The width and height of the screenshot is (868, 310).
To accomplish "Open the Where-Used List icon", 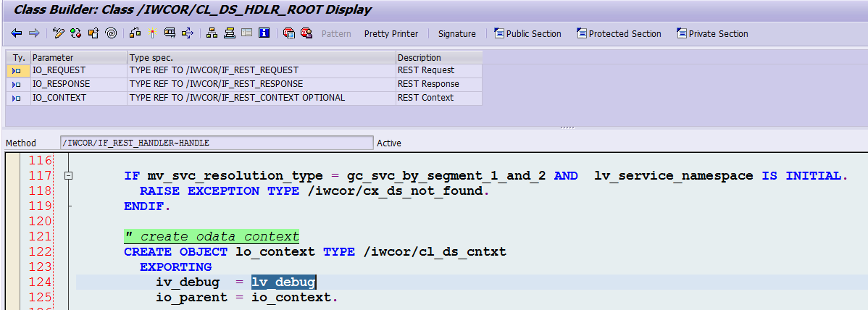I will pos(187,33).
